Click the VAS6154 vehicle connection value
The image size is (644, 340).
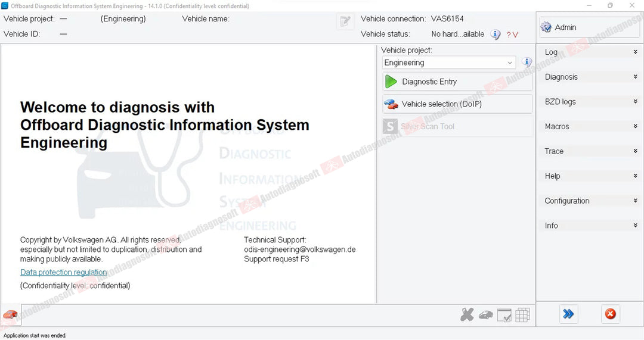(x=447, y=19)
